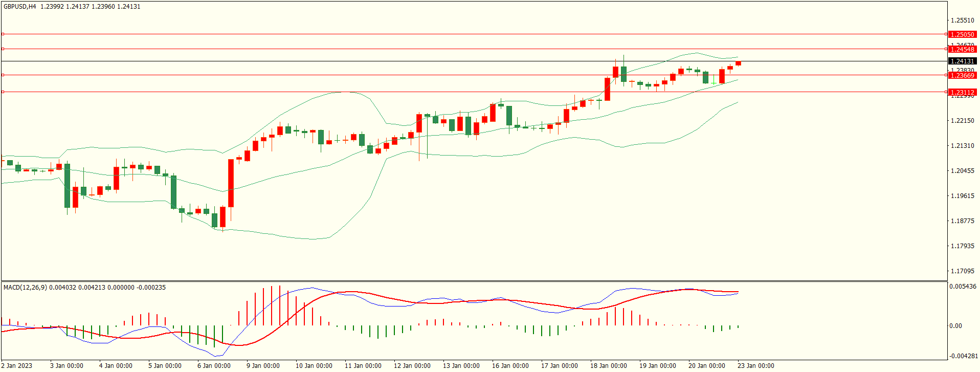This screenshot has width=980, height=372.
Task: Select the 1.24548 red price level tag
Action: click(962, 49)
